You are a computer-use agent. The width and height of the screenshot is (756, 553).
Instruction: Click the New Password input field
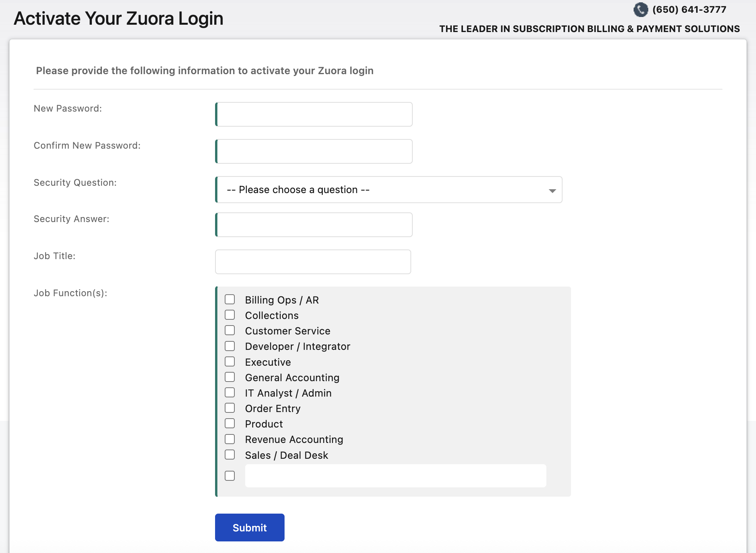click(314, 114)
